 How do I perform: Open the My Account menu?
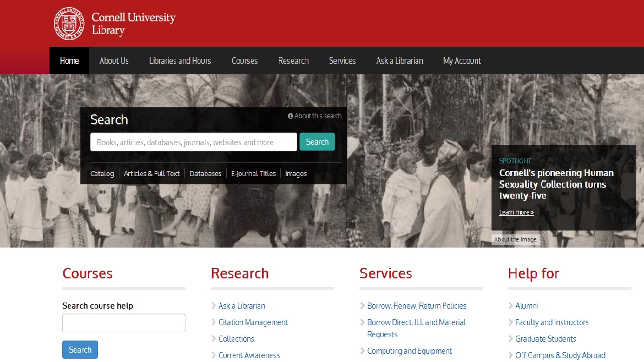pos(462,61)
